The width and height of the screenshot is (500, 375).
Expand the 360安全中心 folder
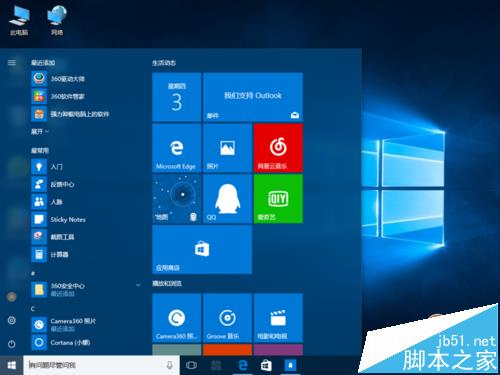86,289
